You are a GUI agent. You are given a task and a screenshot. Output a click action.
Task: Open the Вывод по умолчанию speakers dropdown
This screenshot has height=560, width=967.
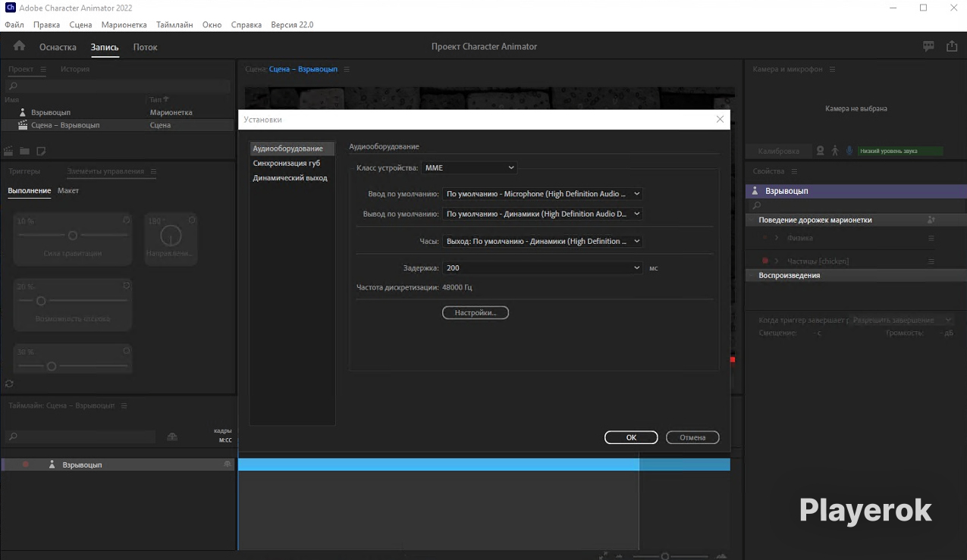pyautogui.click(x=542, y=214)
